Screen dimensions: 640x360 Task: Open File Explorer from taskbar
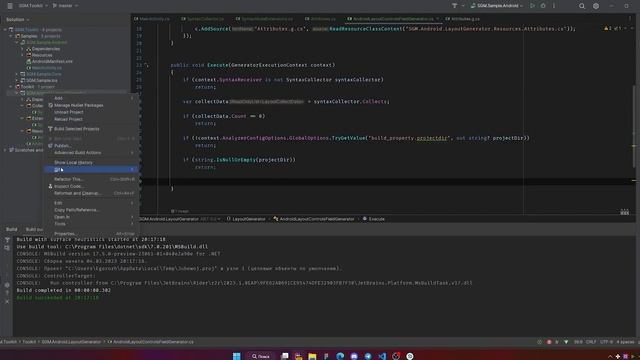coord(312,356)
